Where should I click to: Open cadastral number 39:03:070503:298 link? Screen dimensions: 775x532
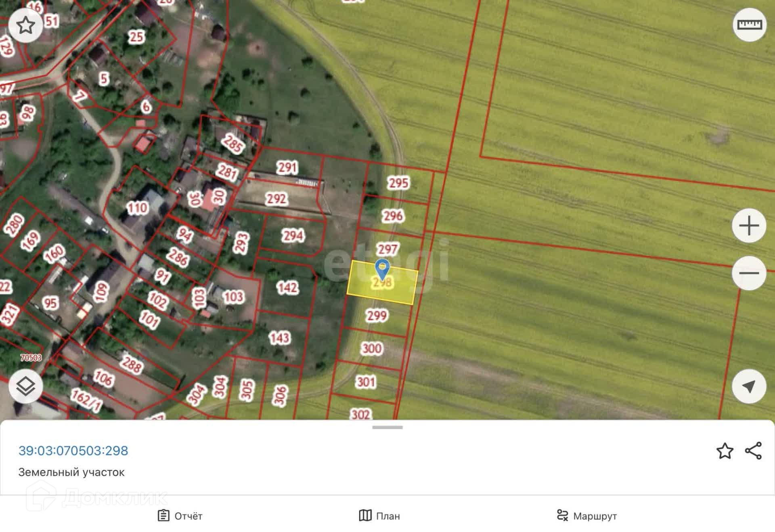[73, 450]
